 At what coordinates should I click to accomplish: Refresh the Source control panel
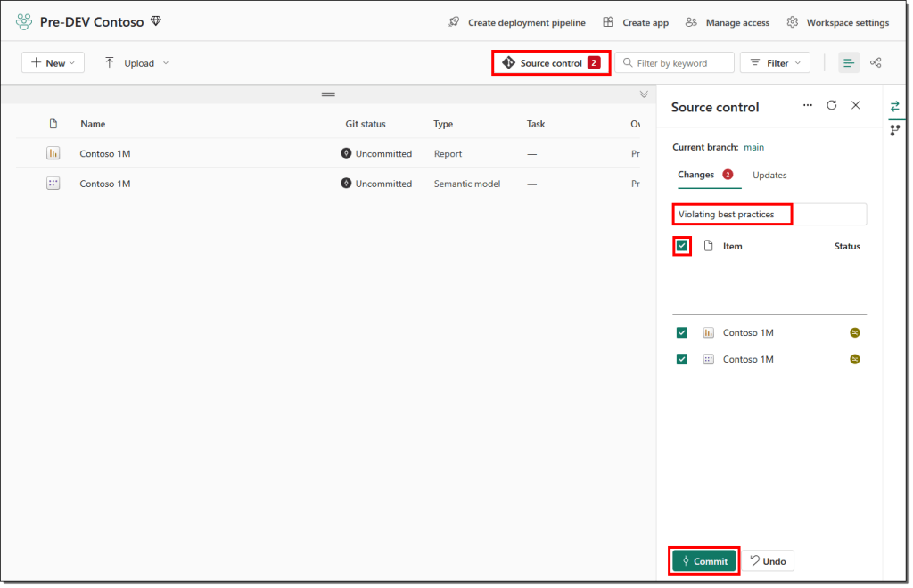[832, 105]
